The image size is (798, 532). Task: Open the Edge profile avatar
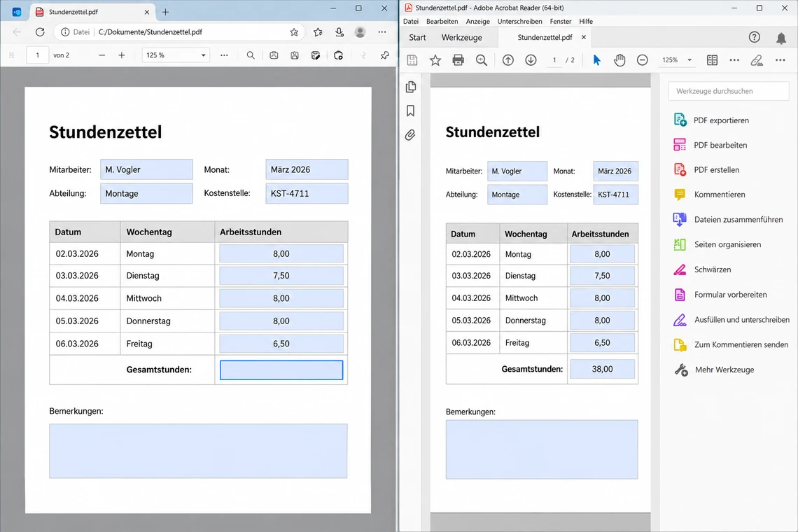point(360,32)
